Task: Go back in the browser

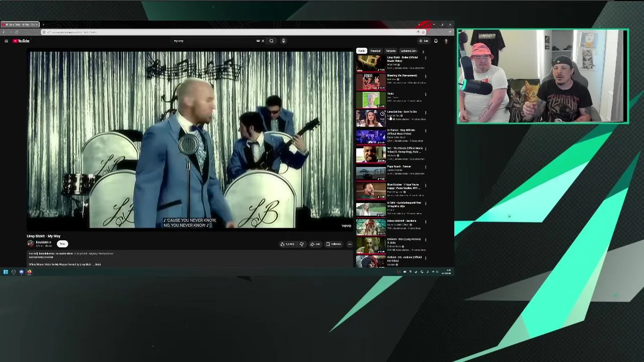Action: coord(4,32)
